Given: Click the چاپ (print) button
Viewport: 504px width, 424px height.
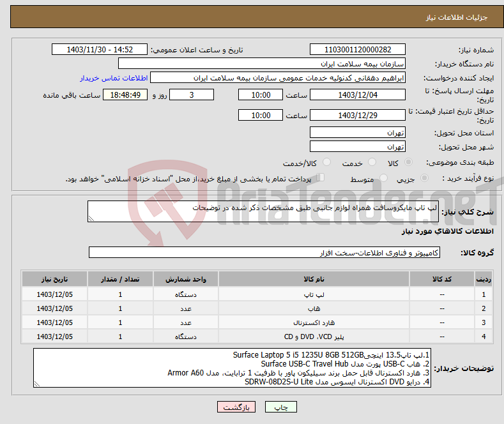Looking at the screenshot, I should [x=280, y=407].
